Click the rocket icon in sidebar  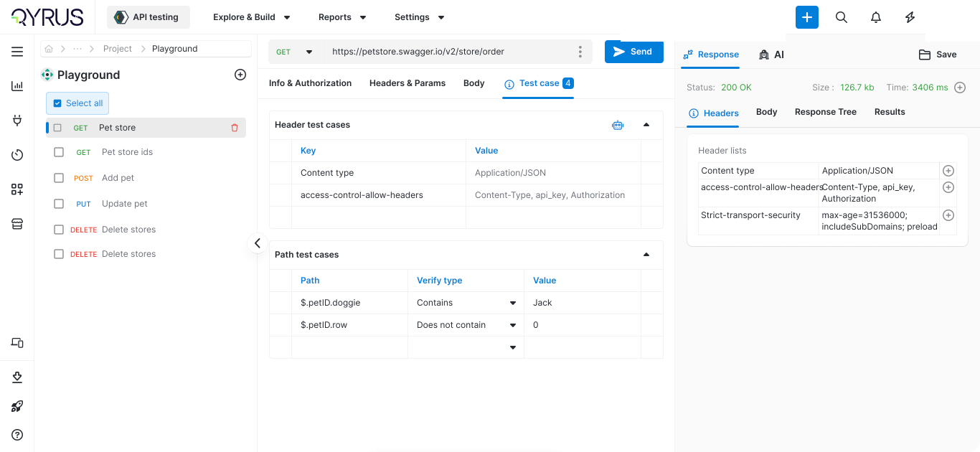[x=17, y=406]
